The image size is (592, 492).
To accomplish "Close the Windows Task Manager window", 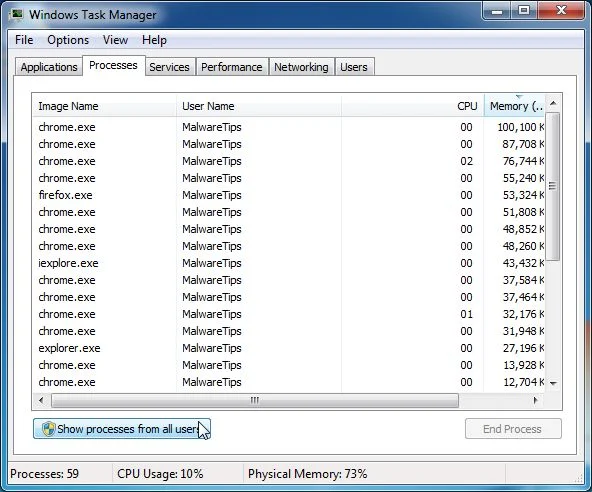I will (561, 11).
